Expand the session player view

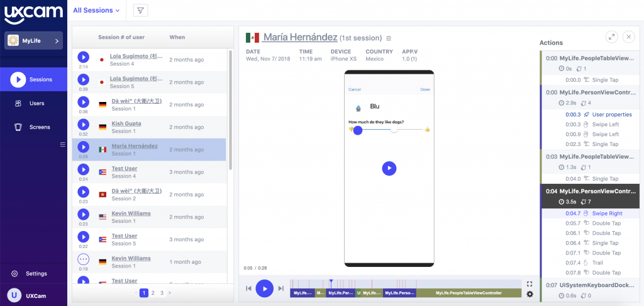coord(611,37)
